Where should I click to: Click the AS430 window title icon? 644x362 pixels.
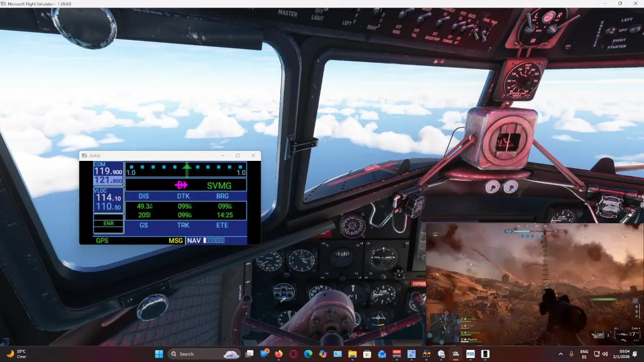click(84, 155)
